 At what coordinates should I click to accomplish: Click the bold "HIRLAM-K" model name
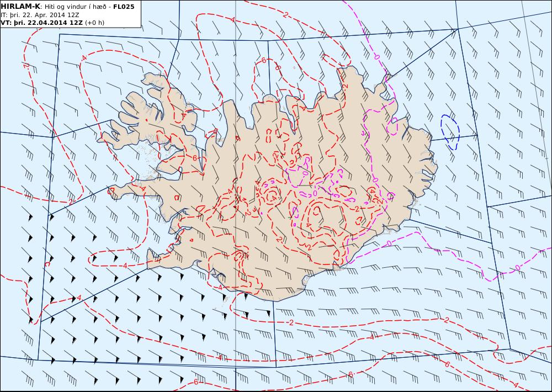[x=20, y=7]
